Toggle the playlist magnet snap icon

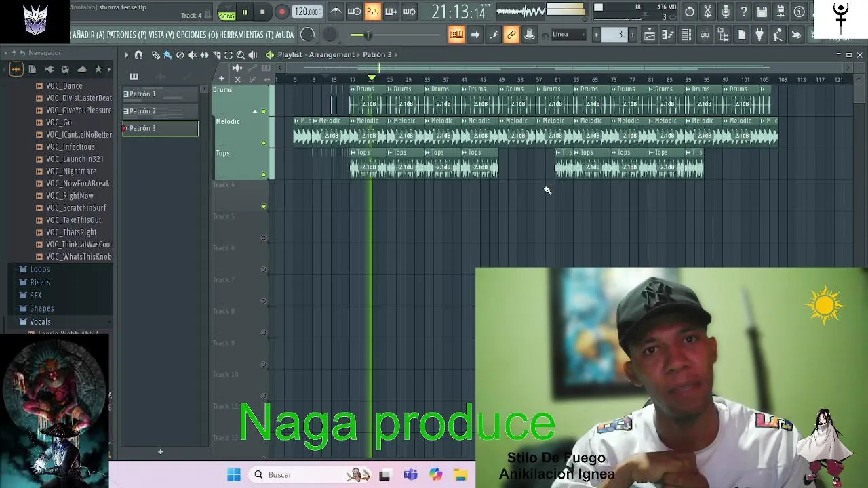point(139,55)
